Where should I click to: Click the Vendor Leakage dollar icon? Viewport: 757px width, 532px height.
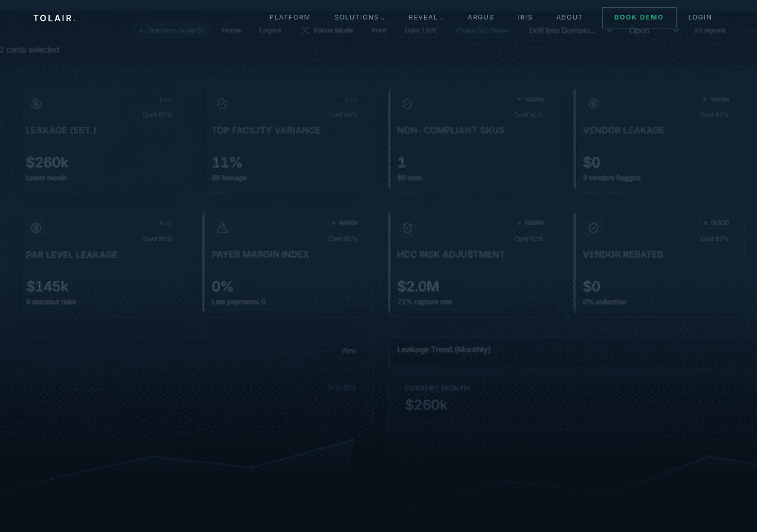click(x=593, y=104)
